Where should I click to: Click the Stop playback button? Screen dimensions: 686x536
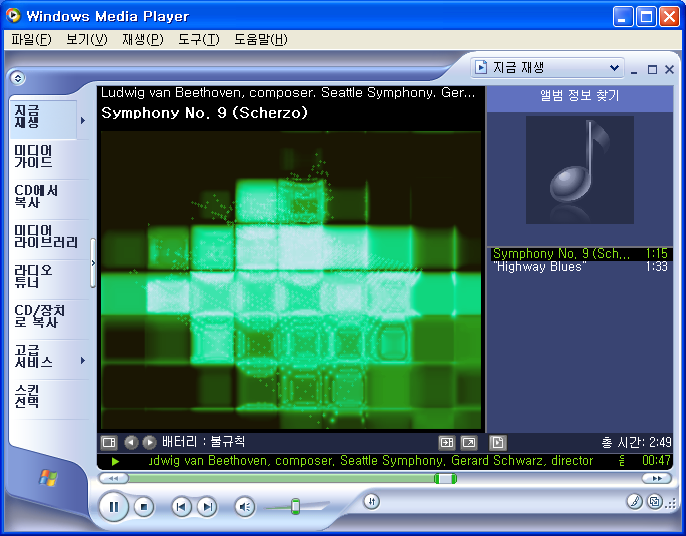(x=144, y=507)
